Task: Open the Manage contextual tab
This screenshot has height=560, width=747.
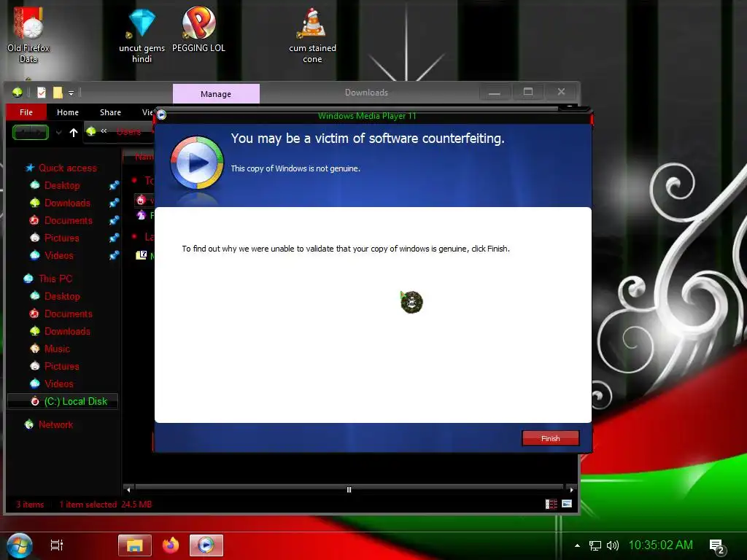Action: [x=216, y=94]
